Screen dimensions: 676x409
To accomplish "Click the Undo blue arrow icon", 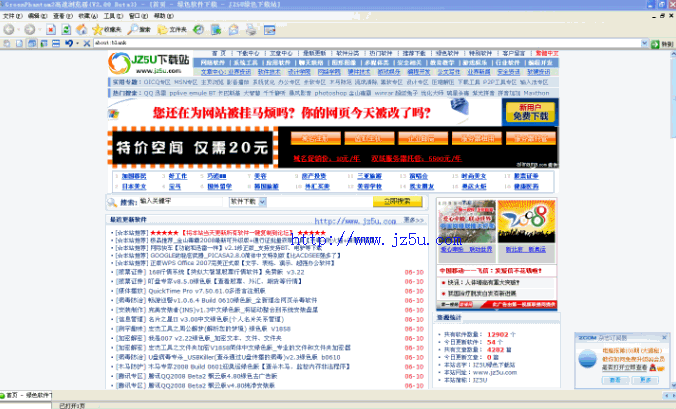I will [x=69, y=44].
